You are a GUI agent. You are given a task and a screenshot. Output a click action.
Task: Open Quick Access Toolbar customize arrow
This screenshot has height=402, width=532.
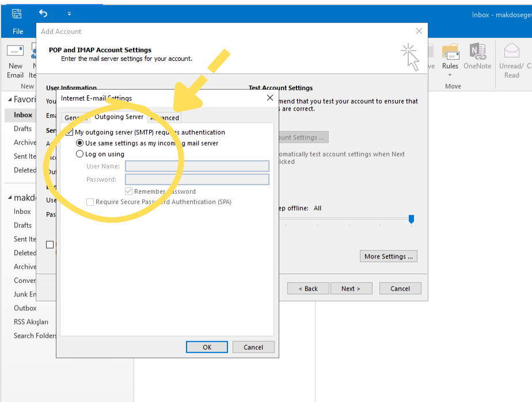(x=69, y=14)
